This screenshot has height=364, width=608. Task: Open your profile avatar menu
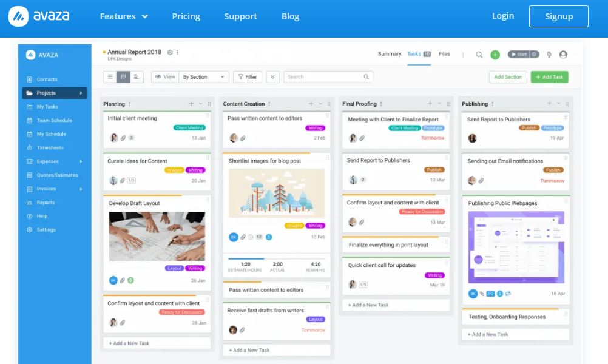point(564,54)
